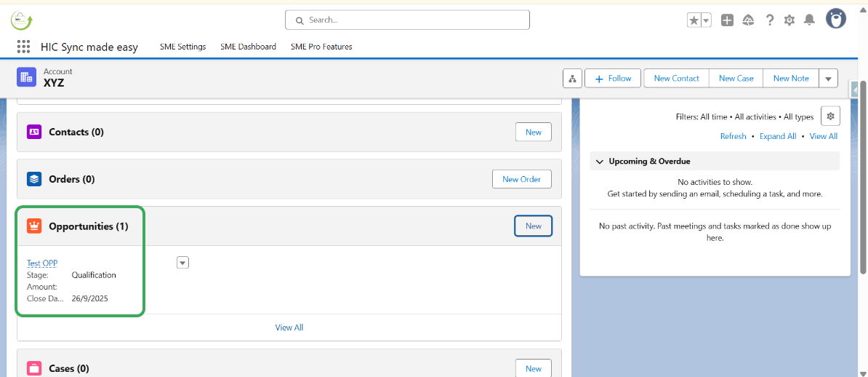Click the Orders related list icon
The height and width of the screenshot is (377, 868).
pyautogui.click(x=34, y=179)
